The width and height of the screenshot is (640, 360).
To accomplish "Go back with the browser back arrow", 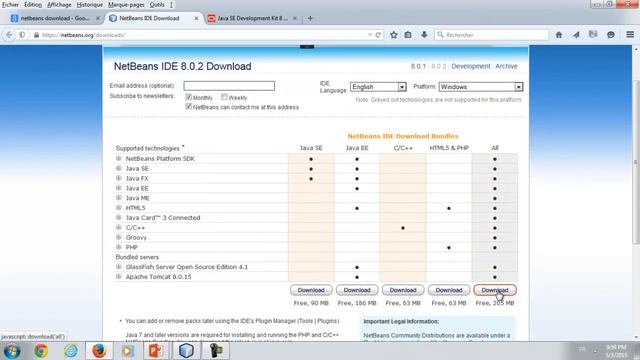I will coord(9,35).
